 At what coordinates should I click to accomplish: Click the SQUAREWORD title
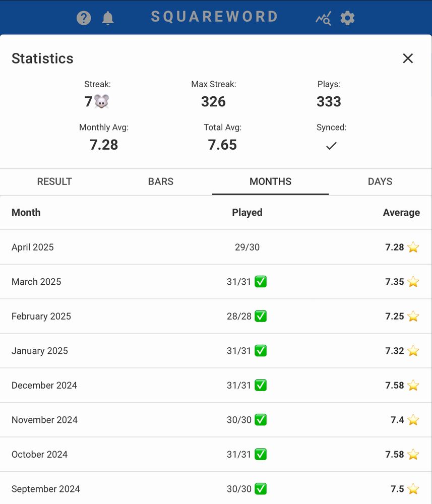tap(214, 17)
